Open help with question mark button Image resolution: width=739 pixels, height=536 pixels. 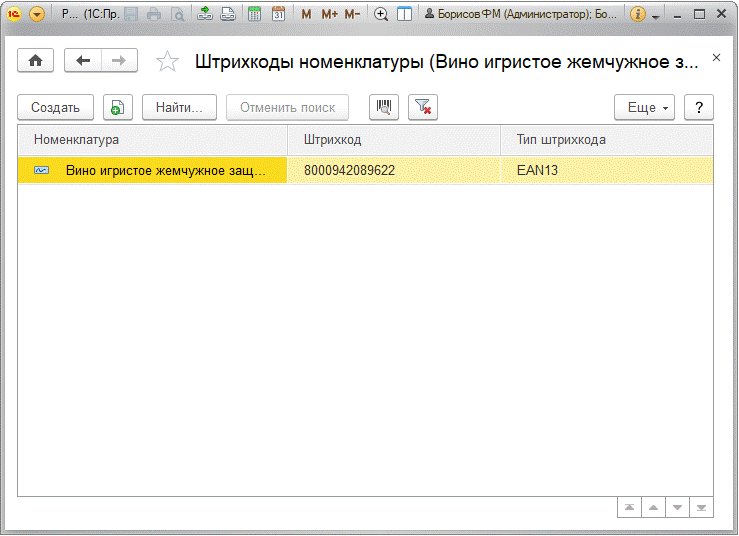[699, 107]
